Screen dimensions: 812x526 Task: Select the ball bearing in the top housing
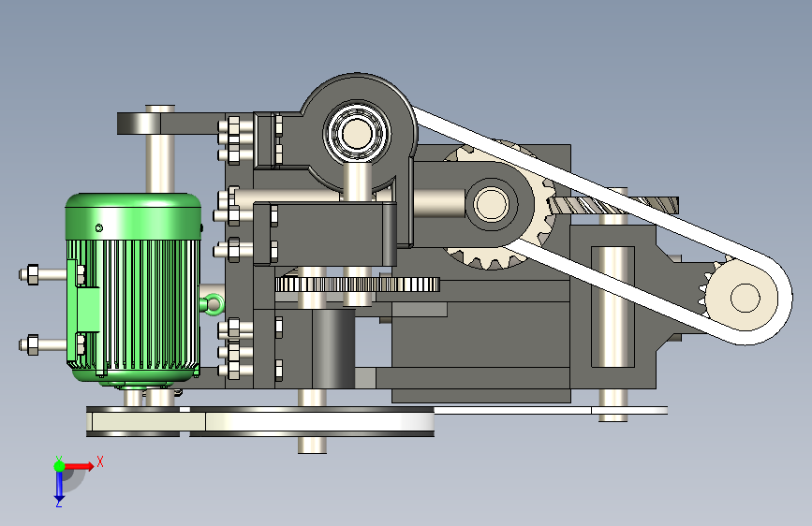pos(358,133)
